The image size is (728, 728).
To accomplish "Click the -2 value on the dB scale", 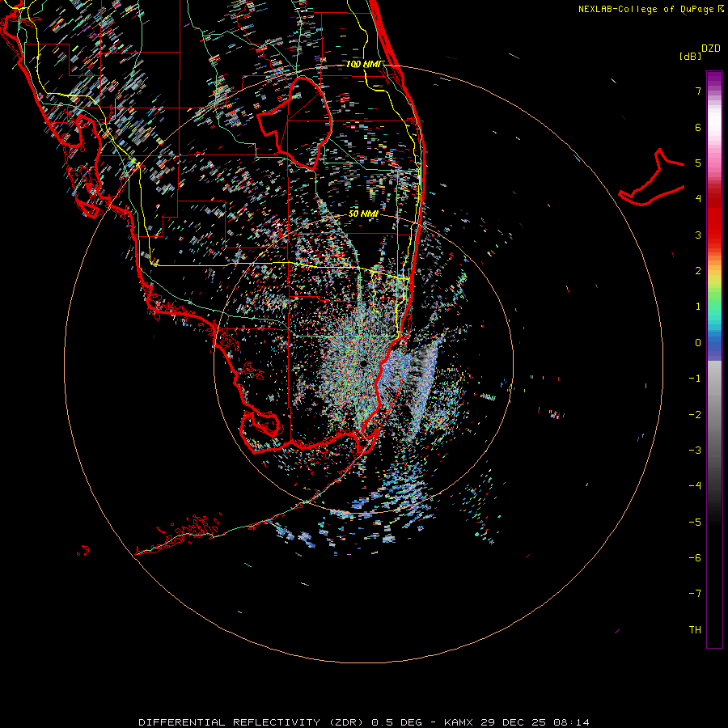I will tap(695, 415).
